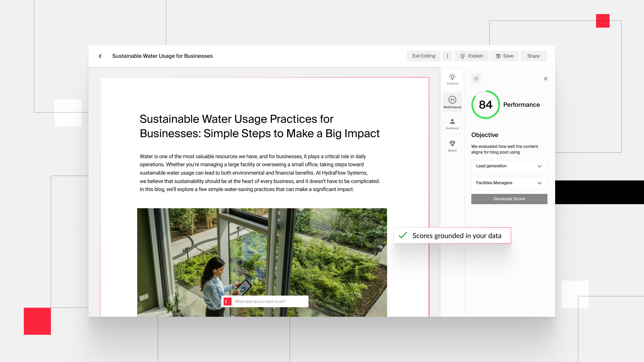The width and height of the screenshot is (644, 362).
Task: Switch to the Audience panel icon
Action: coord(452,124)
